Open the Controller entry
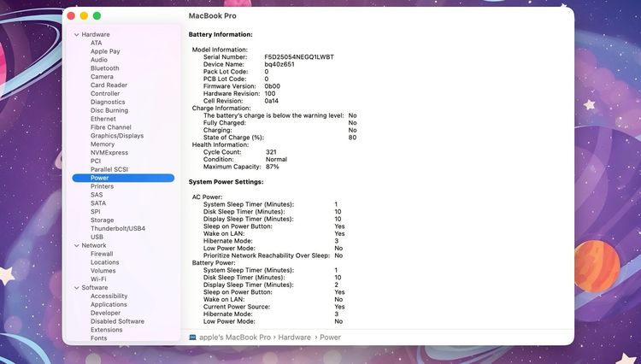Viewport: 641px width, 364px height. pos(105,93)
